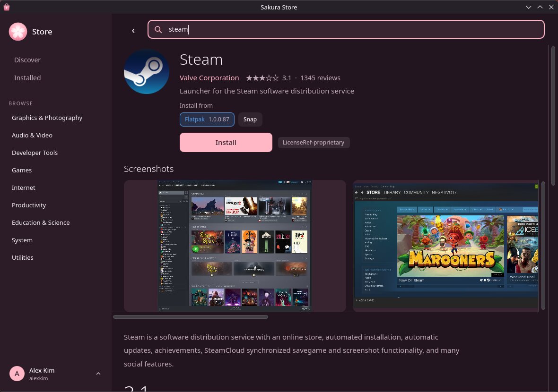558x392 pixels.
Task: Browse the Graphics & Photography category
Action: click(47, 118)
